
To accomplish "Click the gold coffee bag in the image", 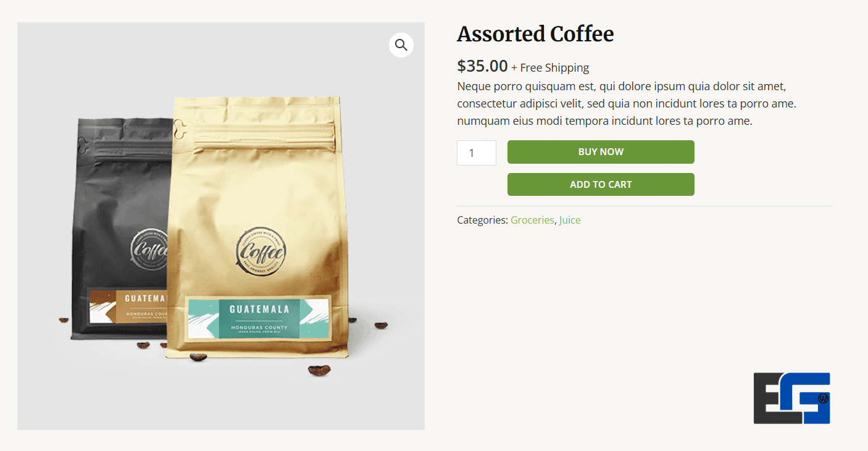I will coord(258,227).
